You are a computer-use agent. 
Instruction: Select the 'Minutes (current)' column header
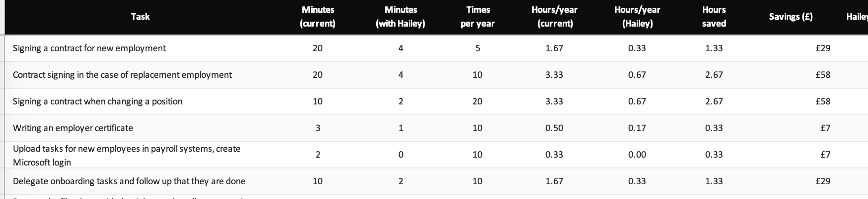click(318, 17)
